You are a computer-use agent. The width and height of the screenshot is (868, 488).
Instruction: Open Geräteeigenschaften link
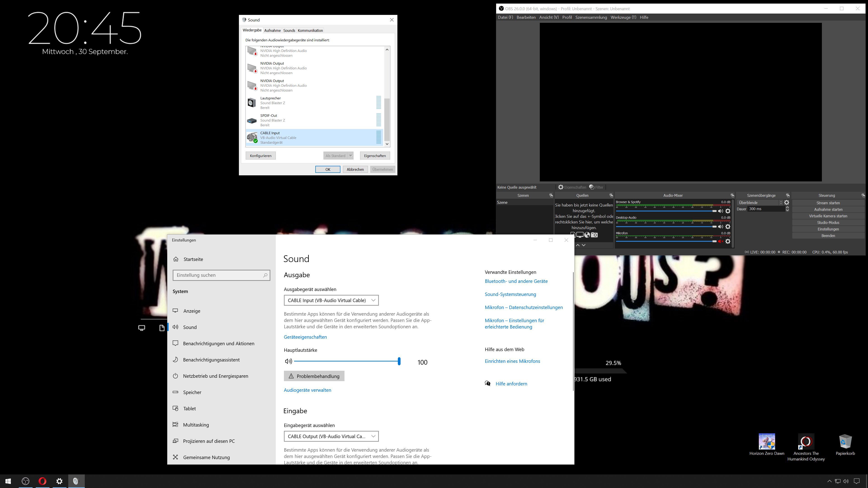305,337
